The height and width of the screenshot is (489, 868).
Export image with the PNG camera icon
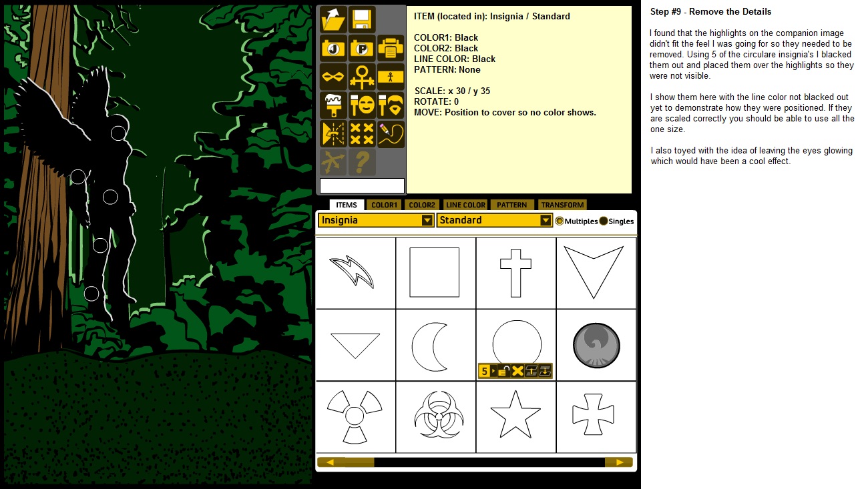click(x=362, y=48)
